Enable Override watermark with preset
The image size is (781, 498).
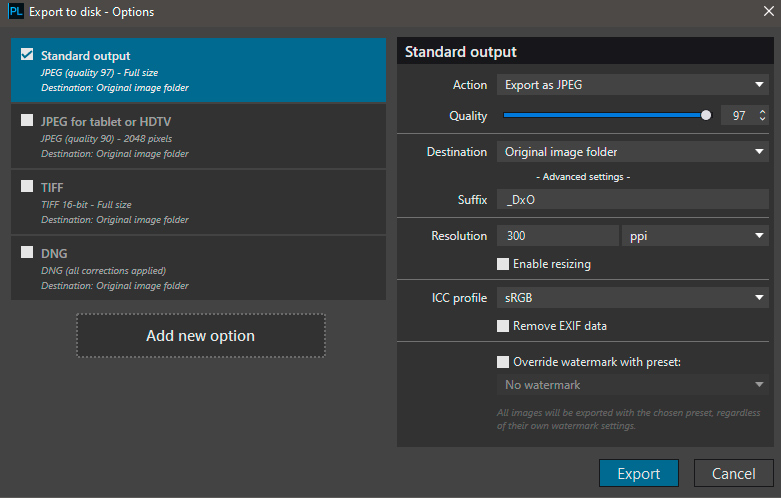503,361
